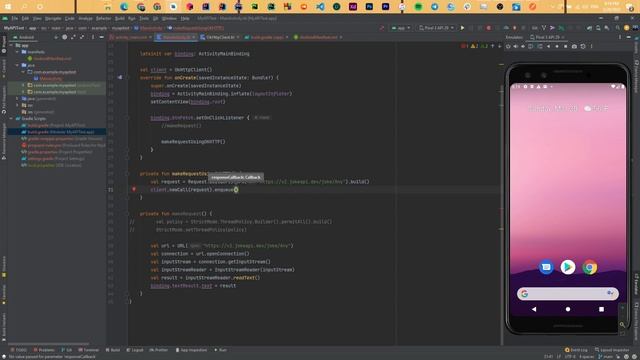Click the emulator zoom magnifier icon

622,325
